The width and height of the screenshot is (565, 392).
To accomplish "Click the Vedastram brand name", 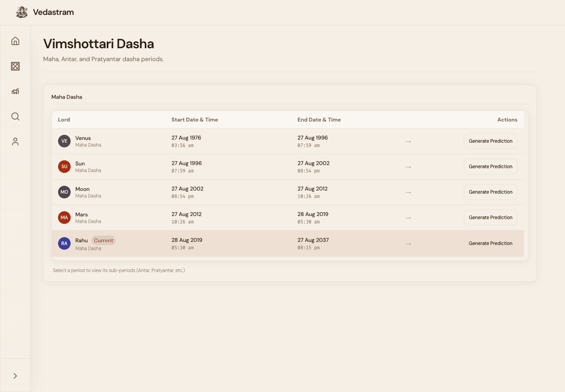I will tap(53, 12).
